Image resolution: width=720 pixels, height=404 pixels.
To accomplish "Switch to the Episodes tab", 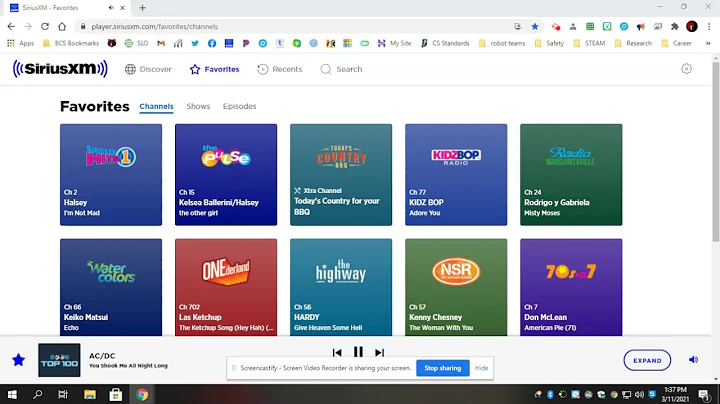I will [x=239, y=106].
